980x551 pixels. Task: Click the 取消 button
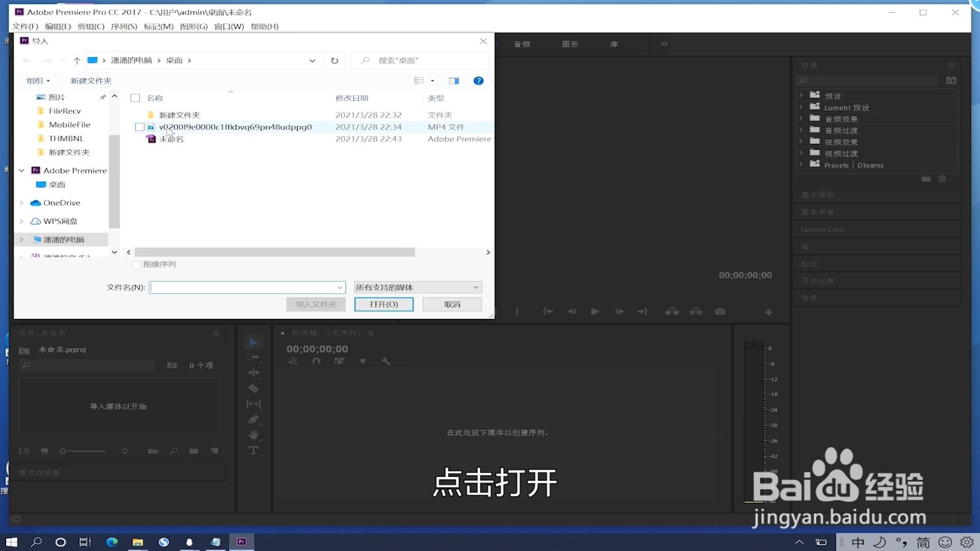(452, 304)
